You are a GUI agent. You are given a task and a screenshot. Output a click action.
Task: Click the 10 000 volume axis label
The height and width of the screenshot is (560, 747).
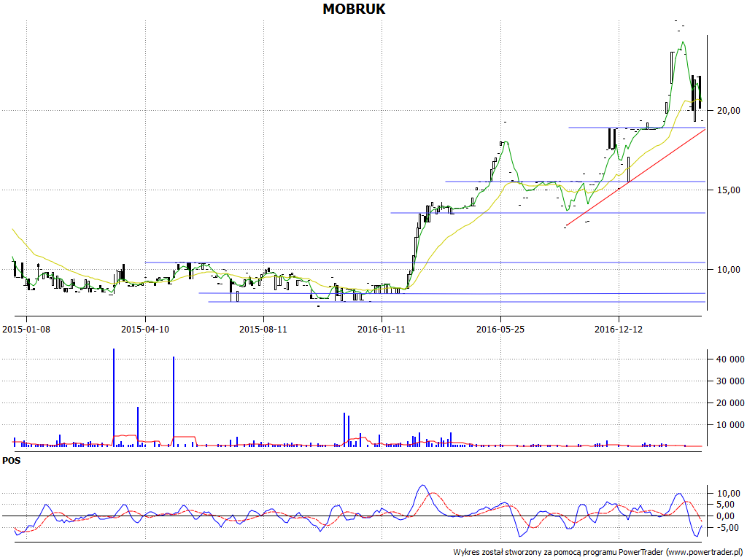(730, 425)
